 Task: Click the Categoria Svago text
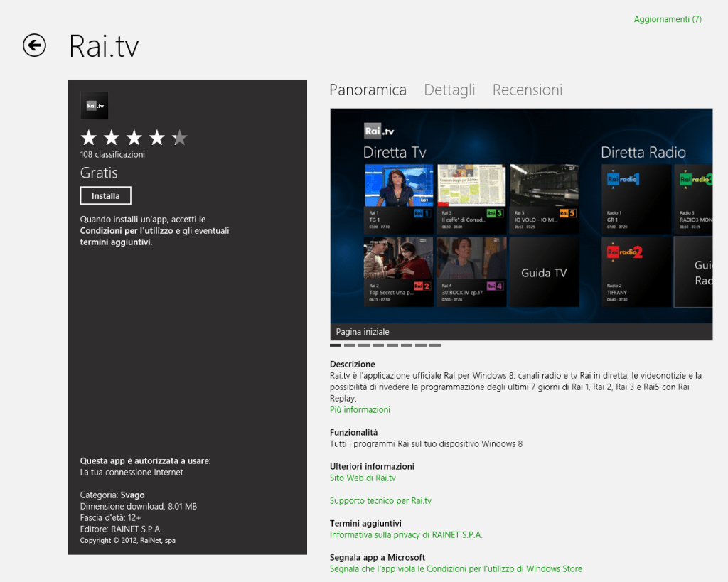[112, 495]
